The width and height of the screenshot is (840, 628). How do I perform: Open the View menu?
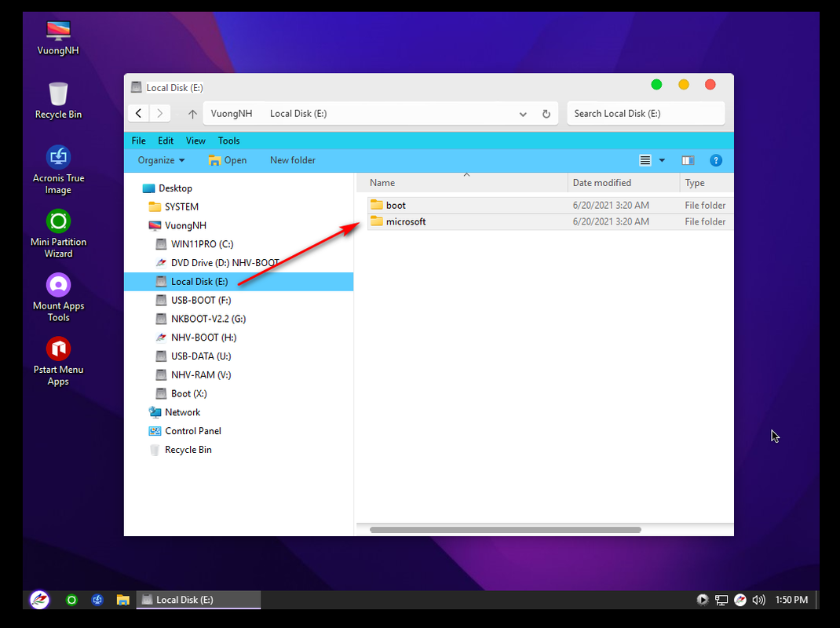coord(195,141)
